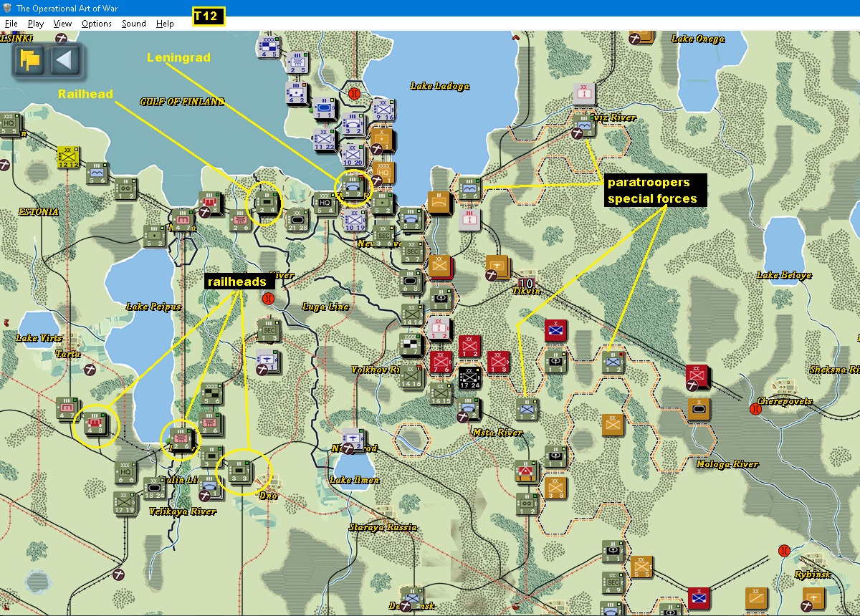The height and width of the screenshot is (616, 860).
Task: Click the yellow flags button
Action: (30, 59)
